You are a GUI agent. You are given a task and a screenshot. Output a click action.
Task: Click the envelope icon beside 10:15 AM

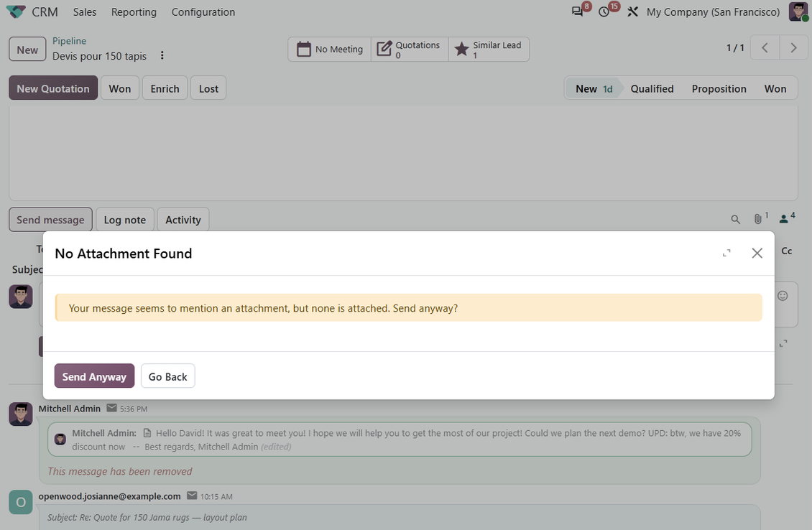(192, 496)
